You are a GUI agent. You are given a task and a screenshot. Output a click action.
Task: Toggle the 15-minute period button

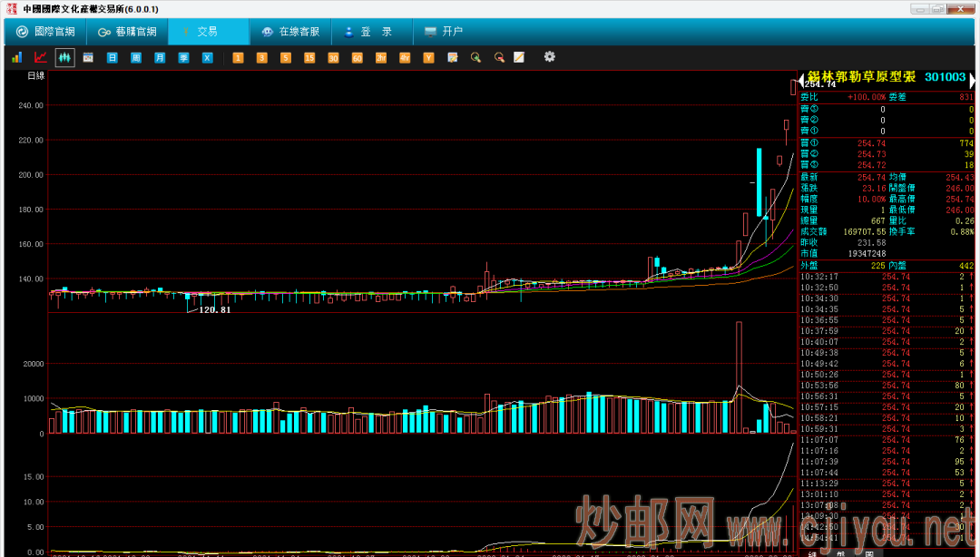(309, 58)
